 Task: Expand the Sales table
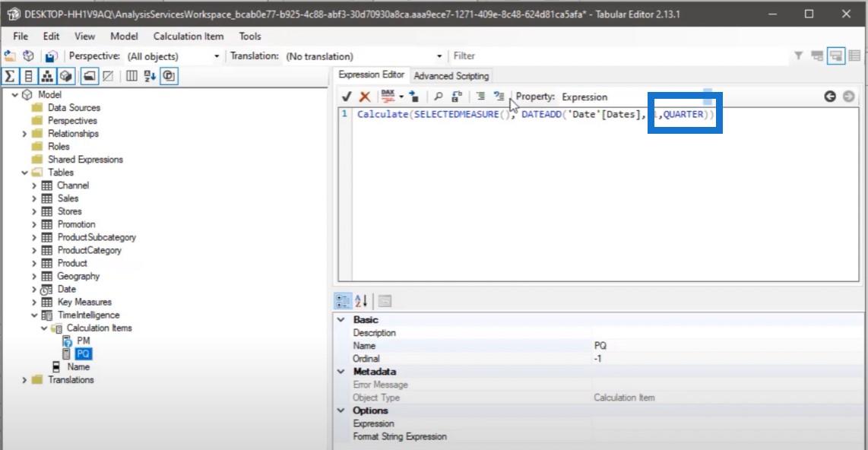(x=33, y=198)
